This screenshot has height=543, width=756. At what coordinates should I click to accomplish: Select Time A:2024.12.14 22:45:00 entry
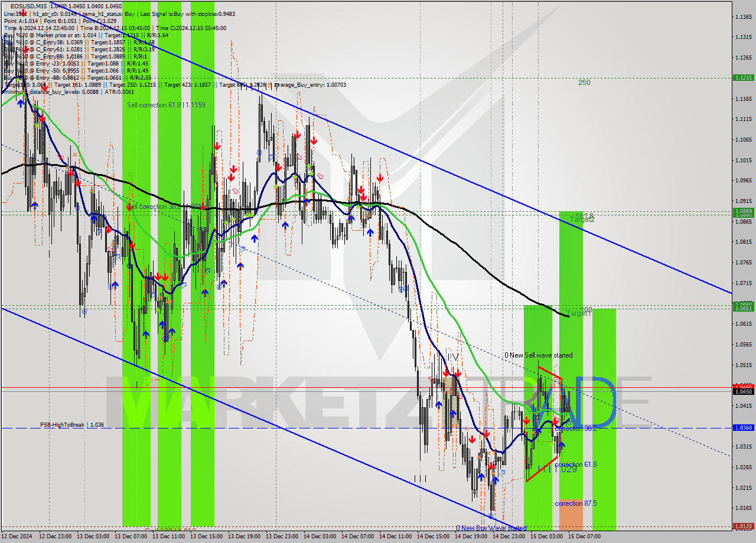[40, 28]
